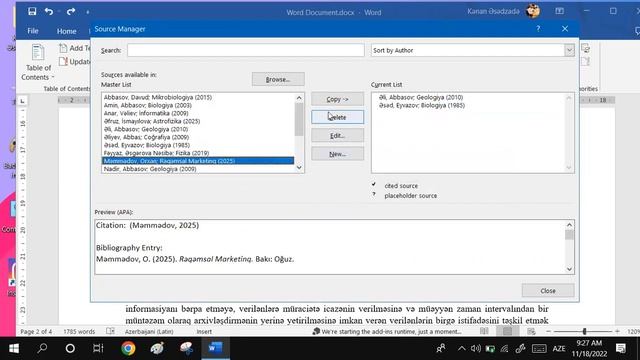Select Amin, Abbasov; Biologiya (2003)
The width and height of the screenshot is (640, 360).
198,105
